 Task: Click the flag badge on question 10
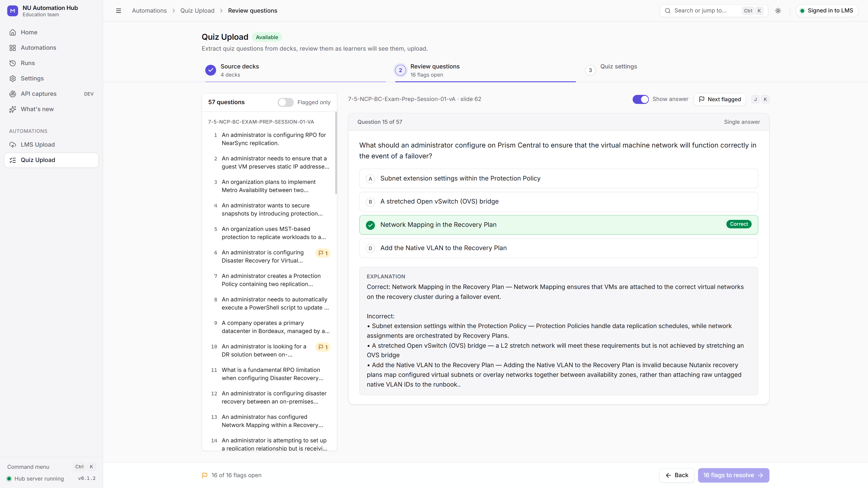323,347
